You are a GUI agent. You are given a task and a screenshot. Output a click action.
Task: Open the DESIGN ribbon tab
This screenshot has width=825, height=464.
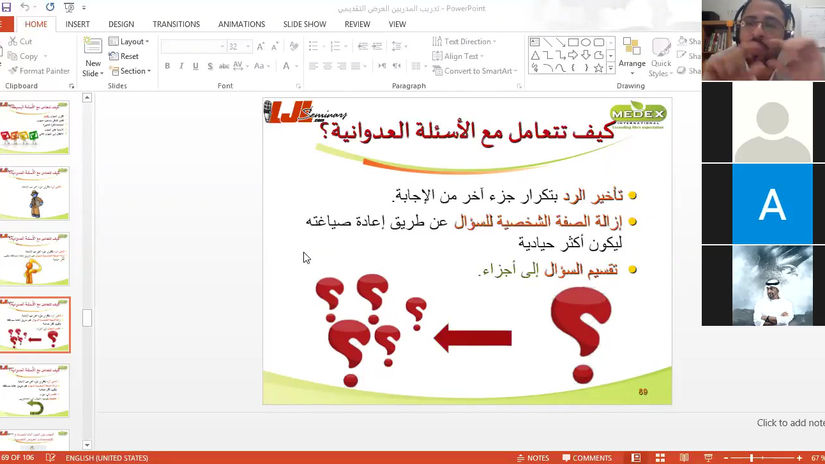(121, 24)
